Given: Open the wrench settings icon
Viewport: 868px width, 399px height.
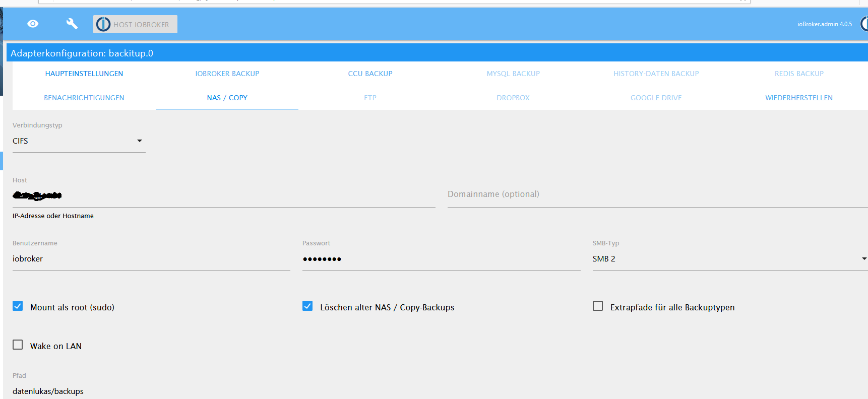Looking at the screenshot, I should pyautogui.click(x=72, y=24).
